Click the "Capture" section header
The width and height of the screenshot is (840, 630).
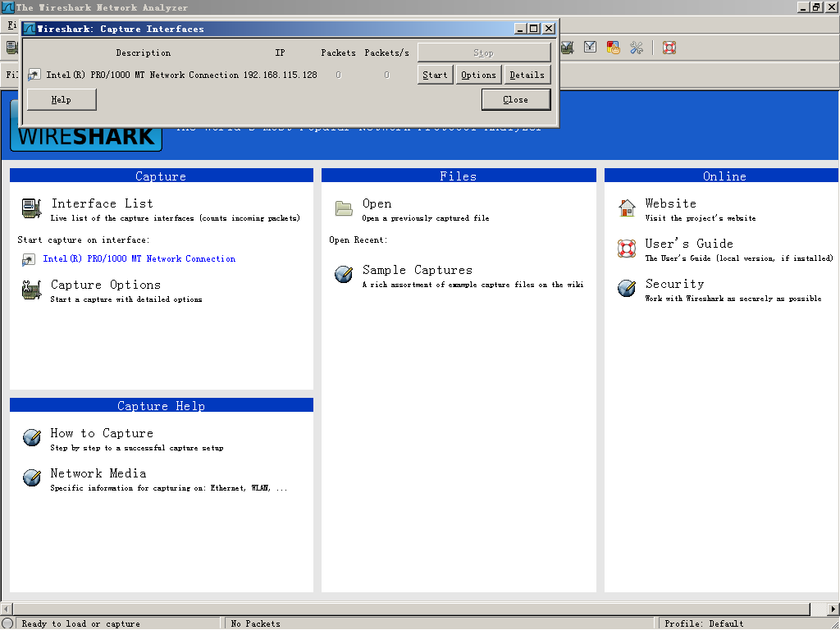pyautogui.click(x=162, y=176)
